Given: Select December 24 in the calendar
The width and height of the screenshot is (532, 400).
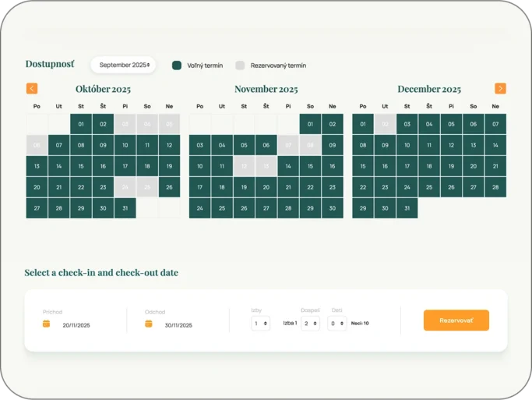Looking at the screenshot, I should 407,187.
